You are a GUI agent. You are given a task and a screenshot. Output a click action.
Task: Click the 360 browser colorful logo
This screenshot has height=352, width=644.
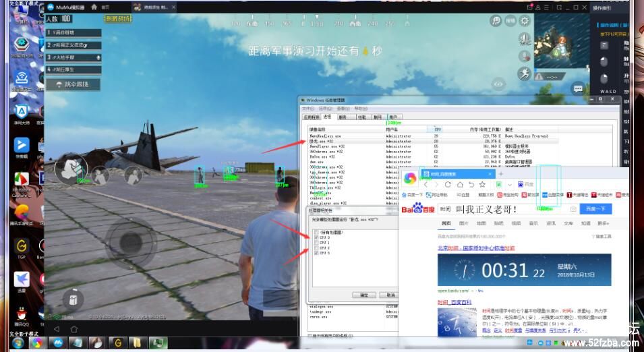(x=409, y=178)
